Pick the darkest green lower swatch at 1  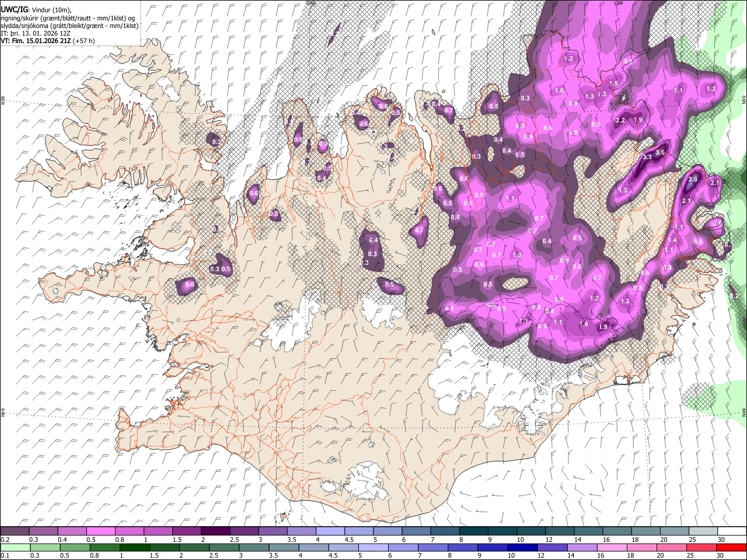coord(134,547)
